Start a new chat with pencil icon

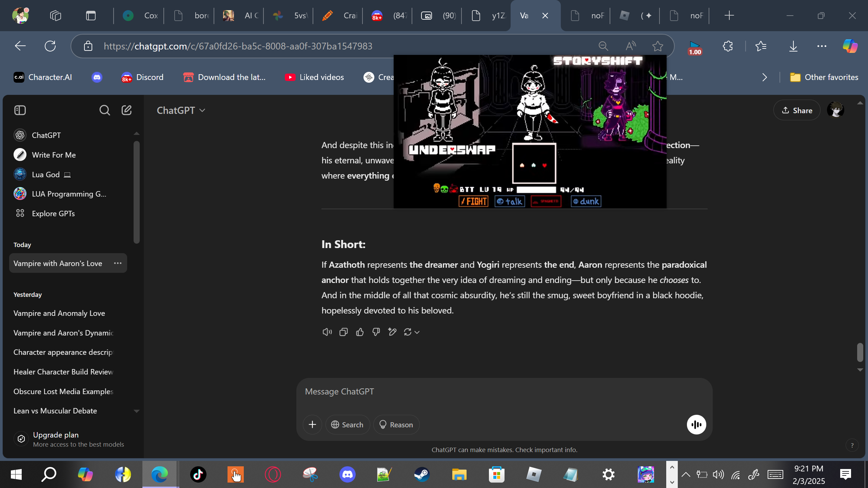pos(126,110)
